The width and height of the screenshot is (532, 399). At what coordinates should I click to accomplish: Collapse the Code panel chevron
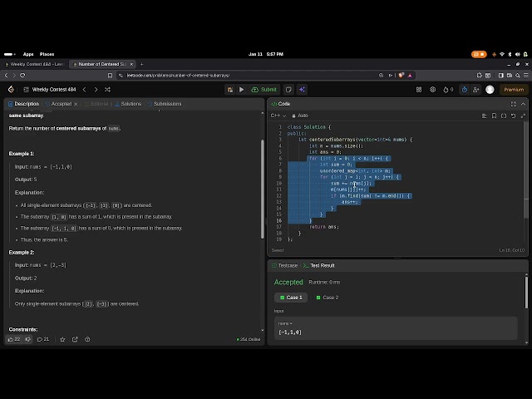click(524, 104)
